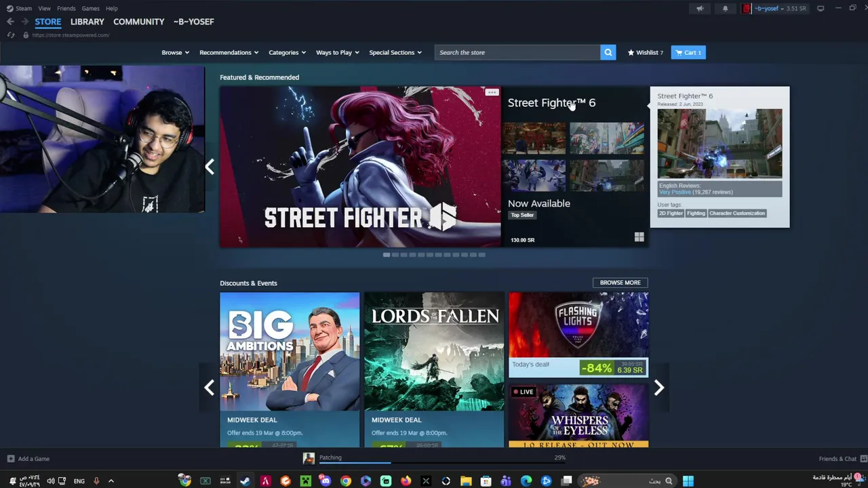The image size is (868, 488).
Task: Open Microsoft Store from the taskbar
Action: point(486,481)
